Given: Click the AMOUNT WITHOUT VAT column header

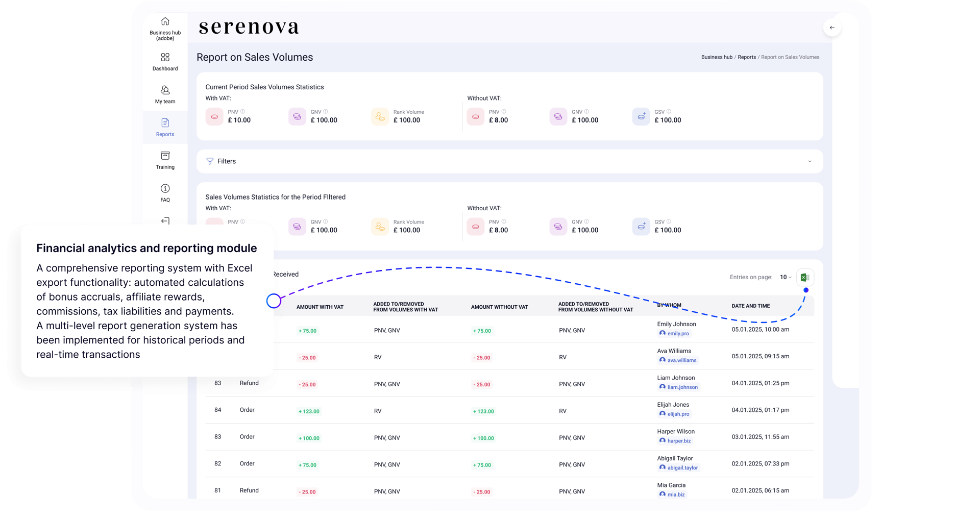Looking at the screenshot, I should [x=500, y=307].
